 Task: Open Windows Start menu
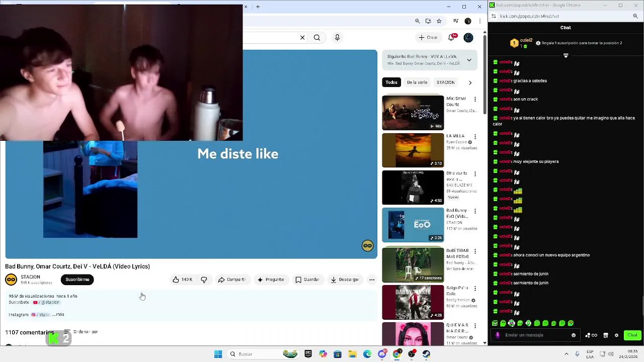218,354
